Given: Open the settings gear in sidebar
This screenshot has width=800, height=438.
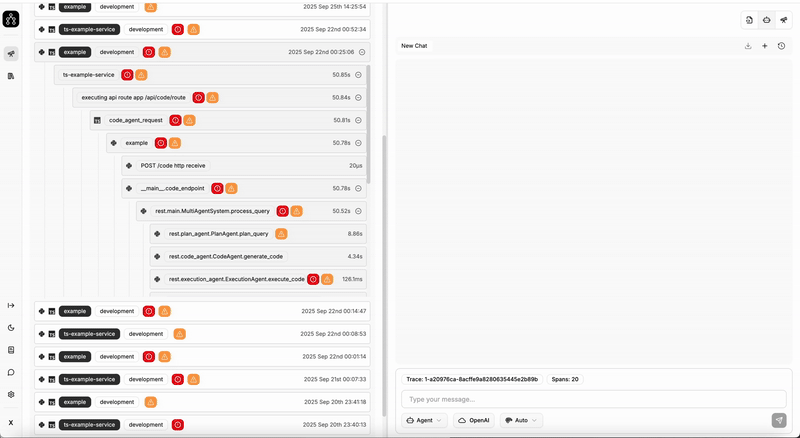Looking at the screenshot, I should 11,394.
